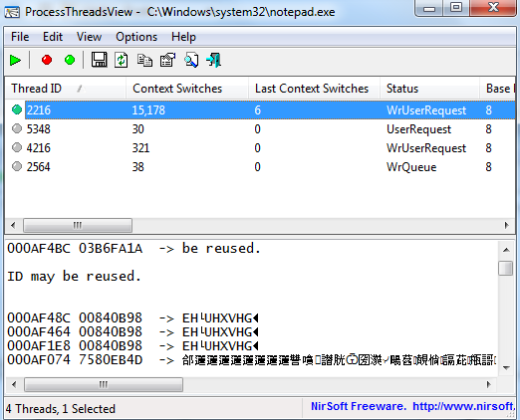Click the context switches value 38

point(138,166)
